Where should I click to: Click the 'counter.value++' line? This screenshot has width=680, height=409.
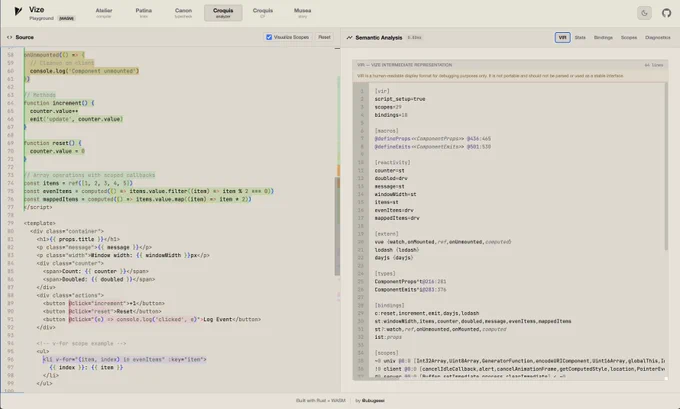[x=54, y=111]
